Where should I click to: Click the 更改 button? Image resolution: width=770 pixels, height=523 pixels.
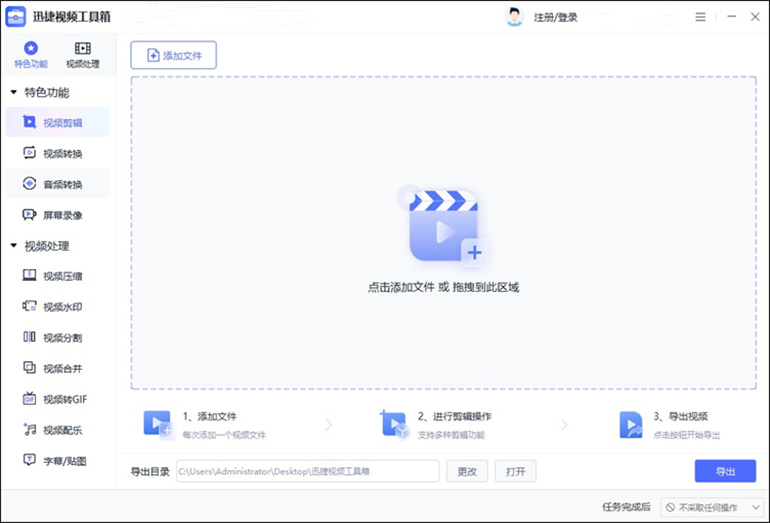[467, 471]
